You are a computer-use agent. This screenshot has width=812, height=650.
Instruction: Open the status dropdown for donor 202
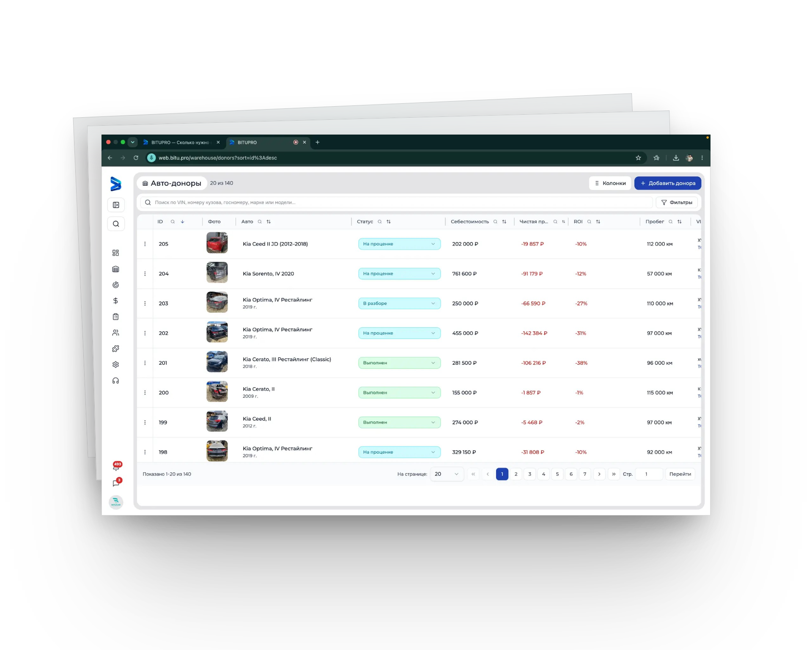point(399,333)
